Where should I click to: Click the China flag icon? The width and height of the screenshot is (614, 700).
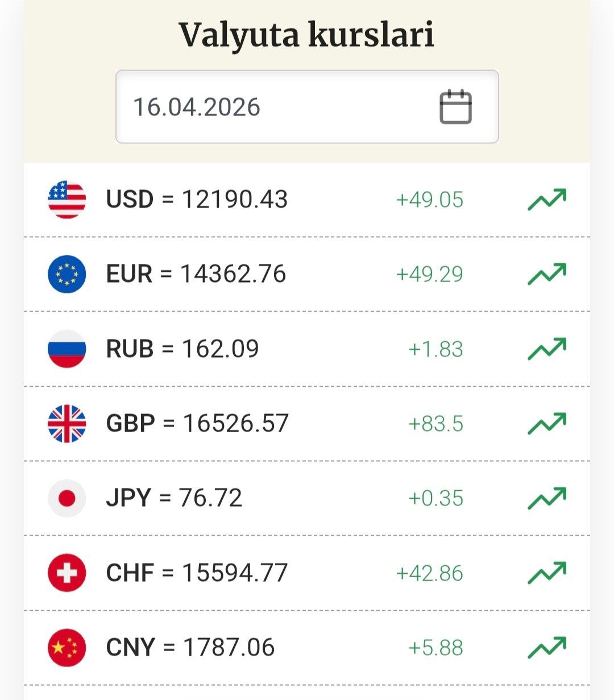[67, 647]
